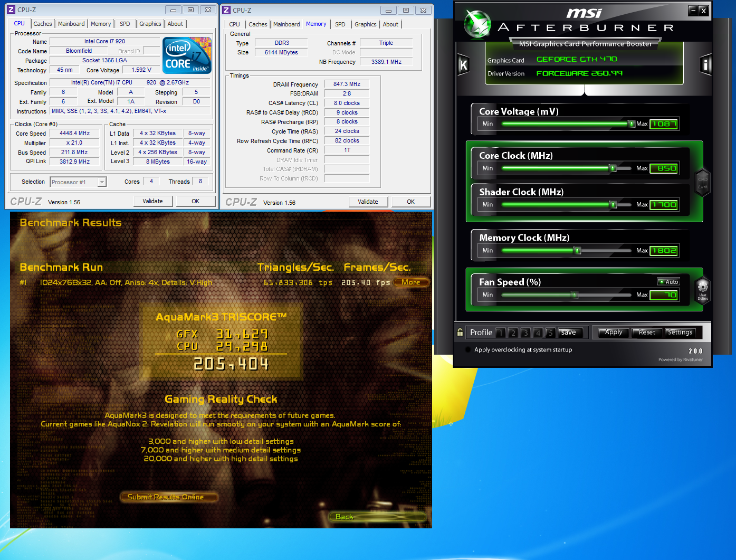Open About tab in CPU-Z processor window
The image size is (736, 560).
pyautogui.click(x=175, y=24)
